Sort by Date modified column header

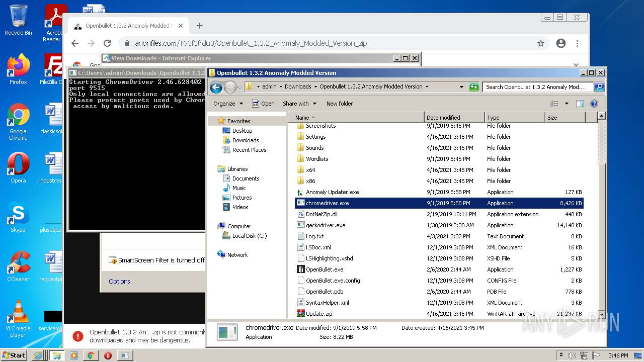pos(454,118)
